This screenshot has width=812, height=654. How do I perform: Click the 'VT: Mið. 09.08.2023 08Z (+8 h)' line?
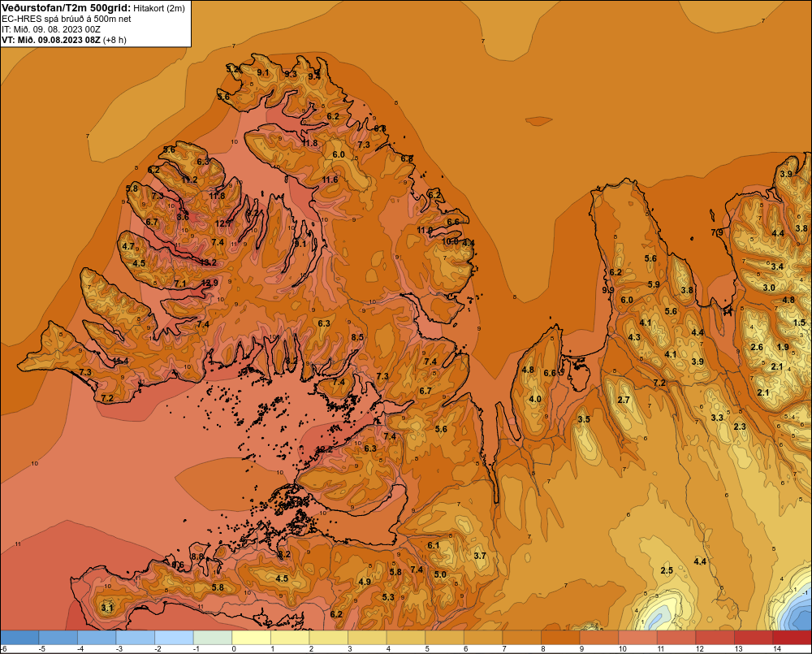(64, 39)
